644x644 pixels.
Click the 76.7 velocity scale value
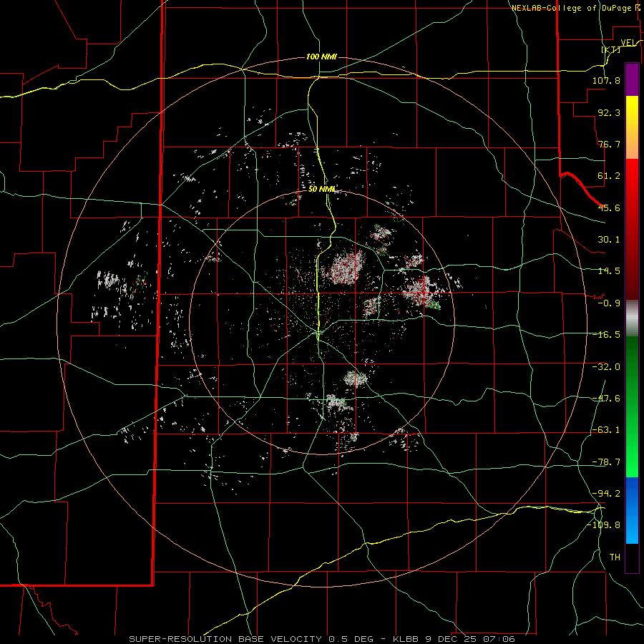[x=609, y=144]
